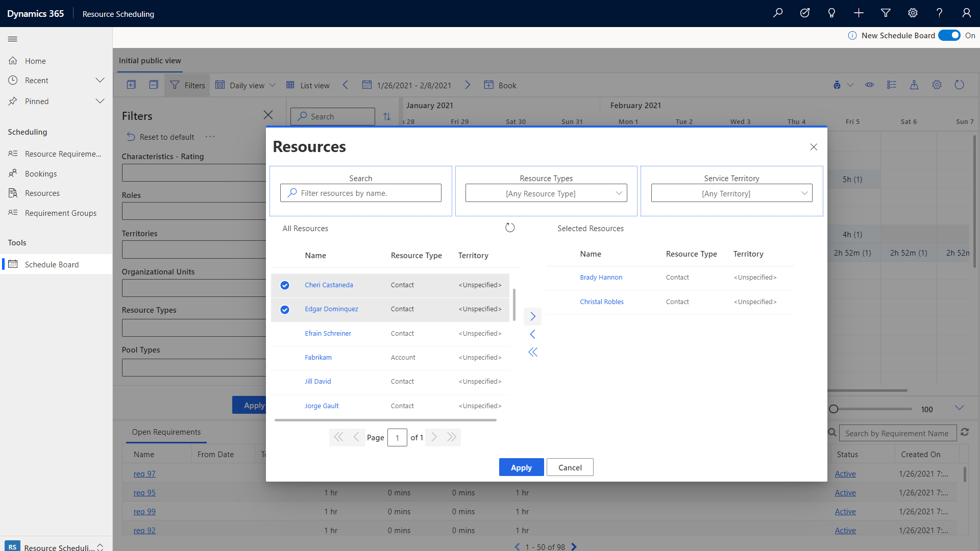
Task: Click Apply button to confirm resources
Action: tap(522, 467)
